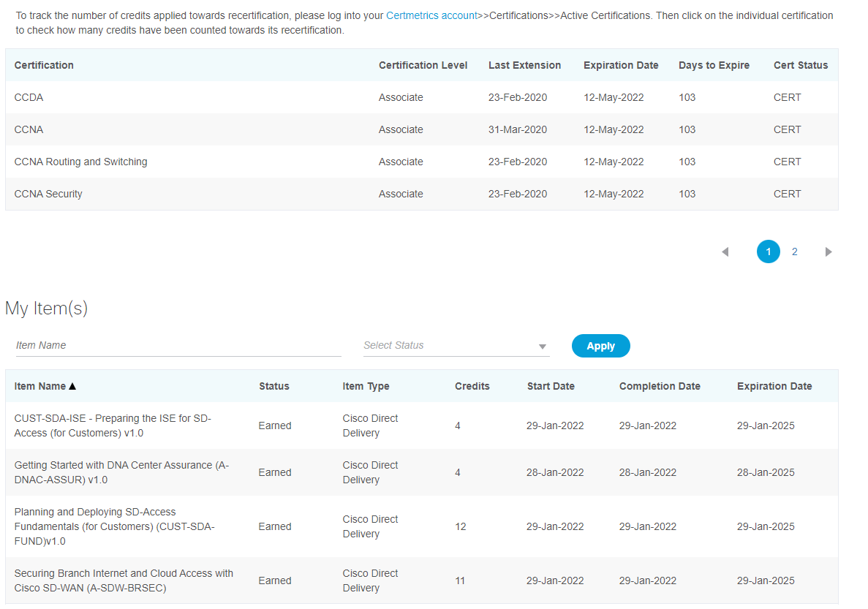Click the Certification Level column header
This screenshot has height=609, width=868.
point(423,65)
